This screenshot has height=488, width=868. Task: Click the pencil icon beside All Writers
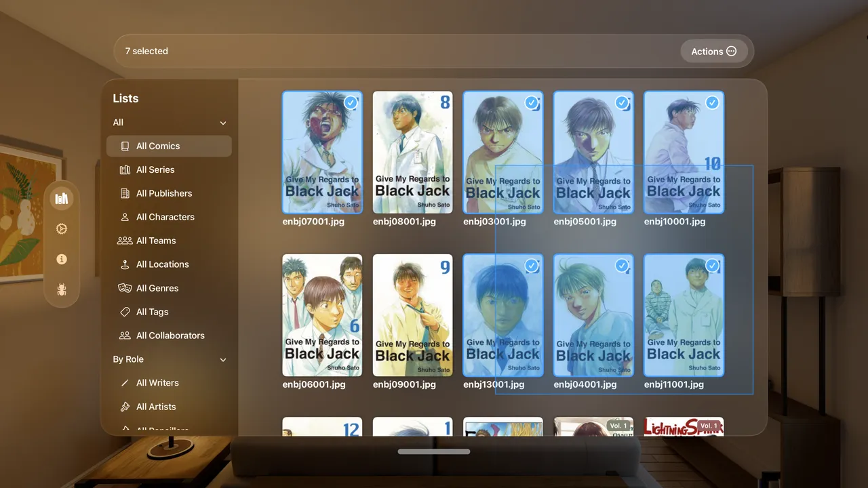(x=125, y=383)
